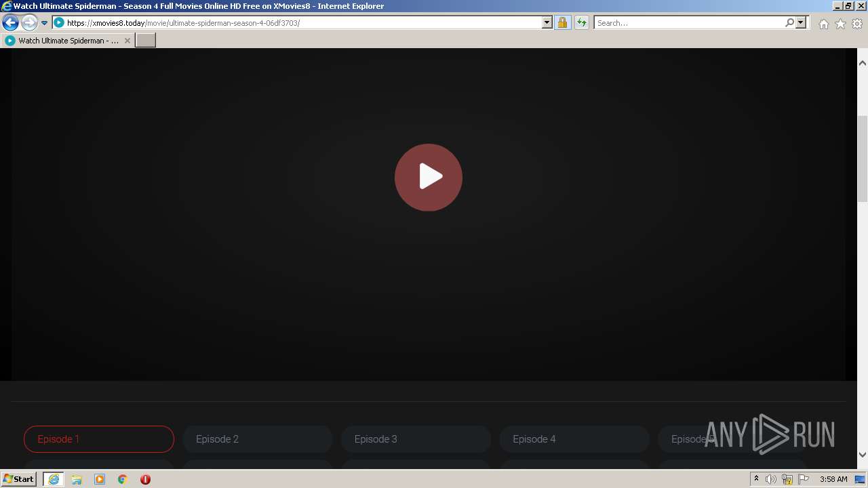Click the Internet Explorer title bar icon
The height and width of the screenshot is (488, 868).
(7, 6)
